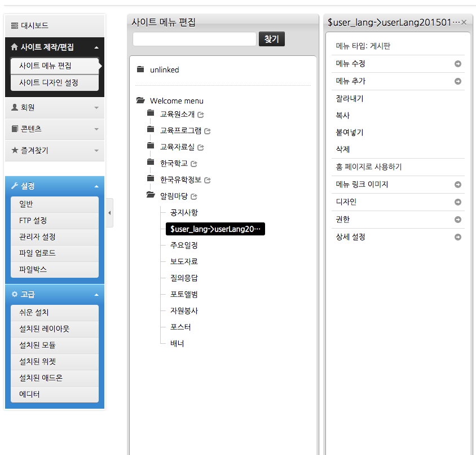Click the arrow icon beside 메뉴 수정
The height and width of the screenshot is (455, 476).
pos(458,64)
